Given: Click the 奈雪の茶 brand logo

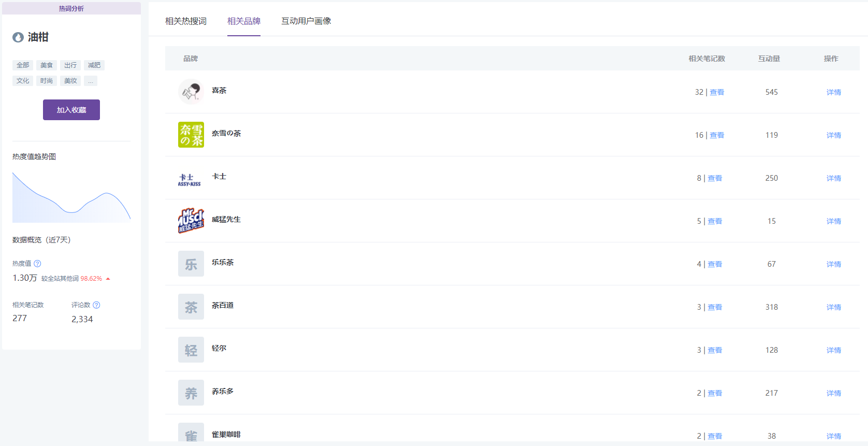Looking at the screenshot, I should [191, 135].
